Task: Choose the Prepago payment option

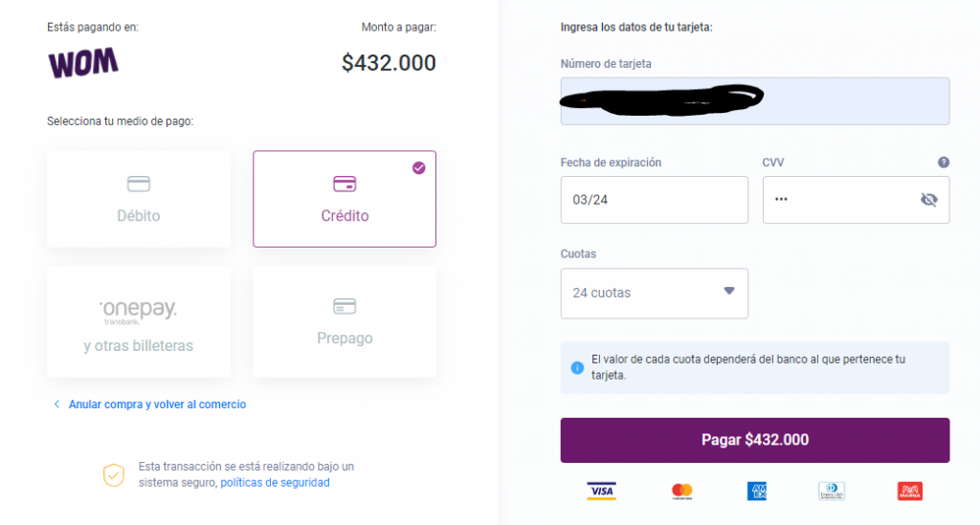Action: point(345,322)
